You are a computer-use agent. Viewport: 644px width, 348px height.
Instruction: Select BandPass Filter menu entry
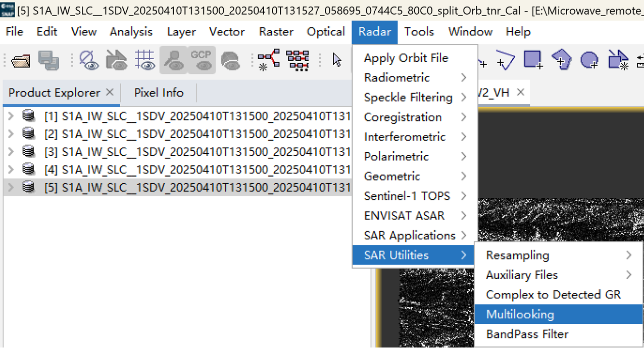[x=559, y=334]
